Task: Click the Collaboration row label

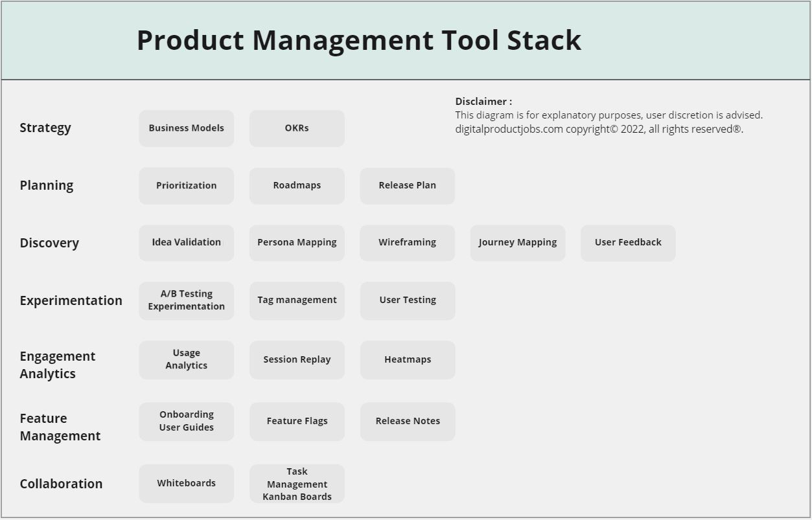Action: click(61, 484)
